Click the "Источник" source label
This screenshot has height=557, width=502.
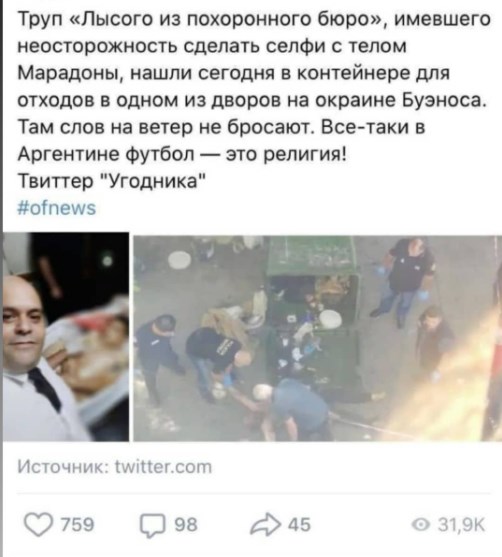click(63, 466)
